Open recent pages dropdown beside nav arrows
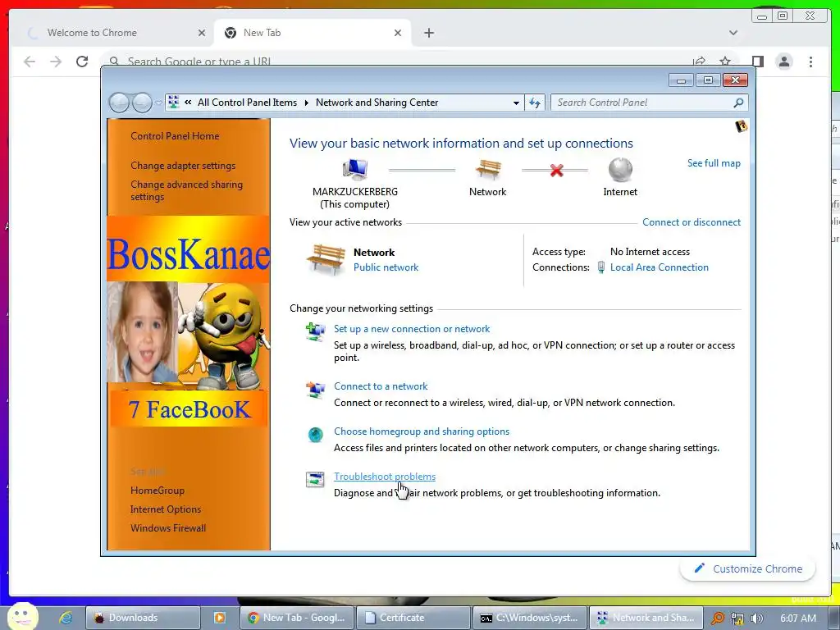 (158, 103)
